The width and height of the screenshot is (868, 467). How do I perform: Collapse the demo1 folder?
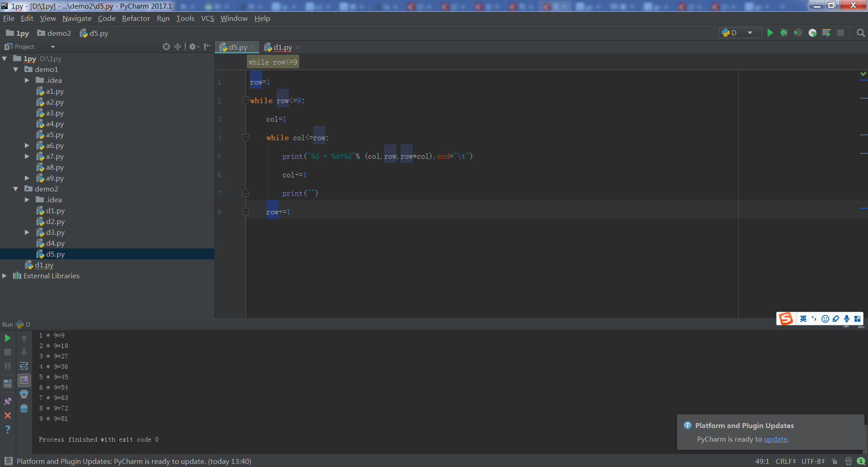[x=16, y=69]
